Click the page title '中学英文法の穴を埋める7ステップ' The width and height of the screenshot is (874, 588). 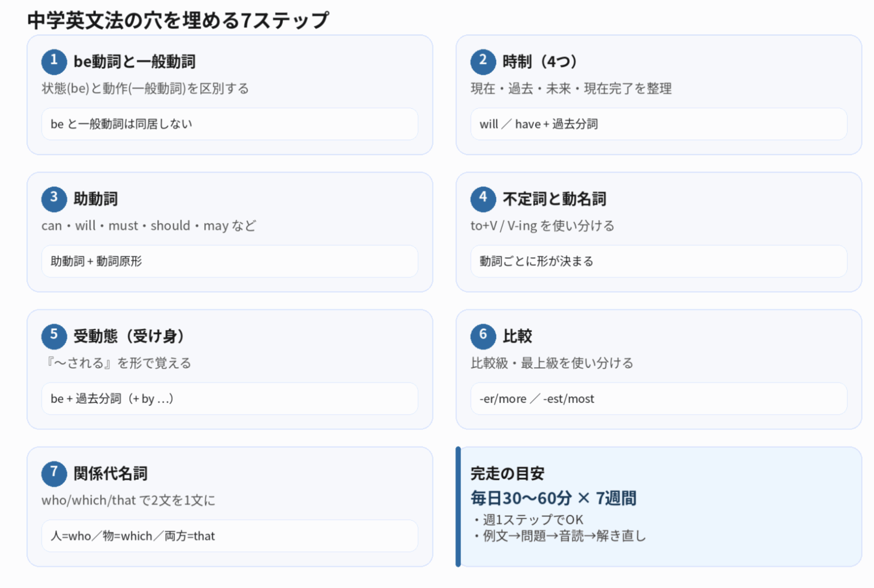pos(178,20)
